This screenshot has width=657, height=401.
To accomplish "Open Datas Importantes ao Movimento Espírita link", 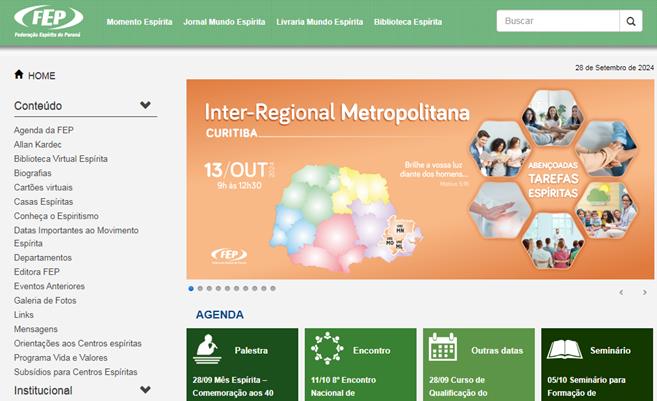I will tap(76, 237).
